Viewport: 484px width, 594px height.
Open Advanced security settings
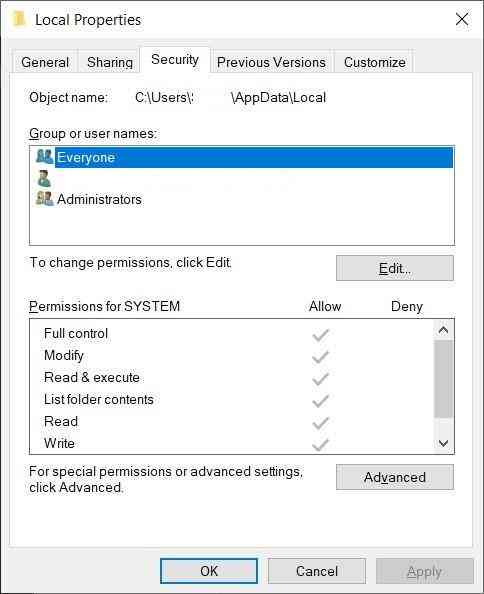click(x=395, y=477)
